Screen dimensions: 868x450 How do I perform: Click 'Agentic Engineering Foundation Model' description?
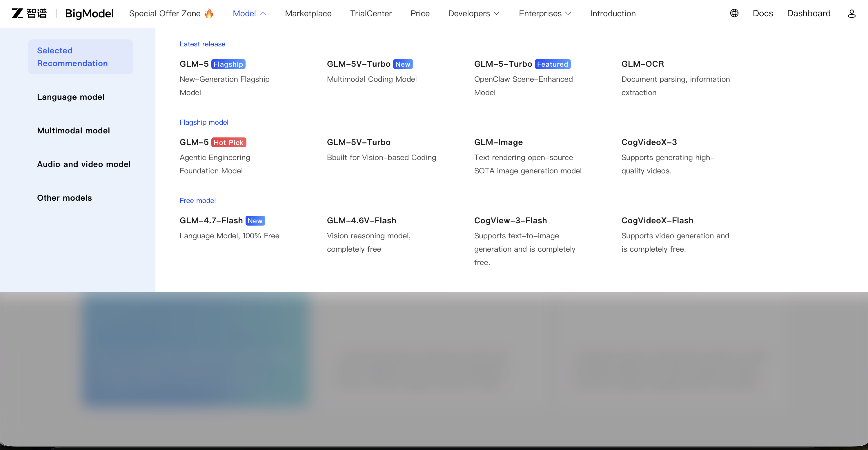click(215, 164)
